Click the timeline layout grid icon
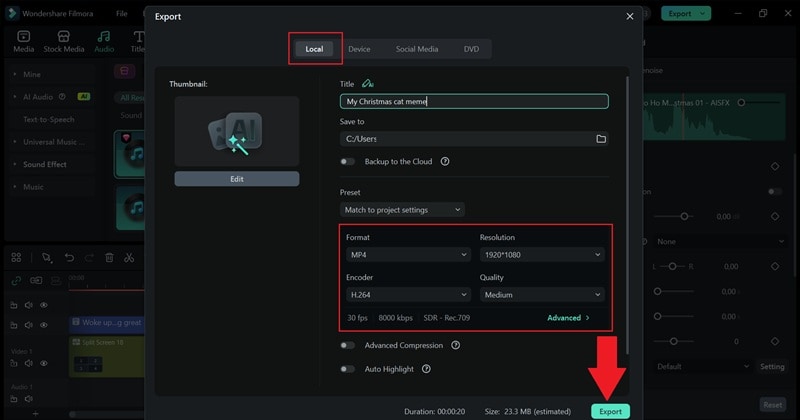This screenshot has height=420, width=800. pos(16,258)
